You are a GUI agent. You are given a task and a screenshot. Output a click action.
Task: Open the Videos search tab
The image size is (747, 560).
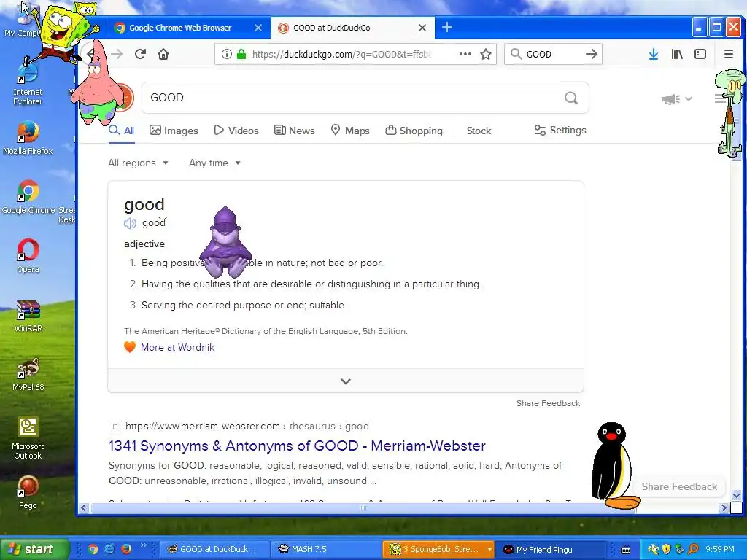[236, 131]
